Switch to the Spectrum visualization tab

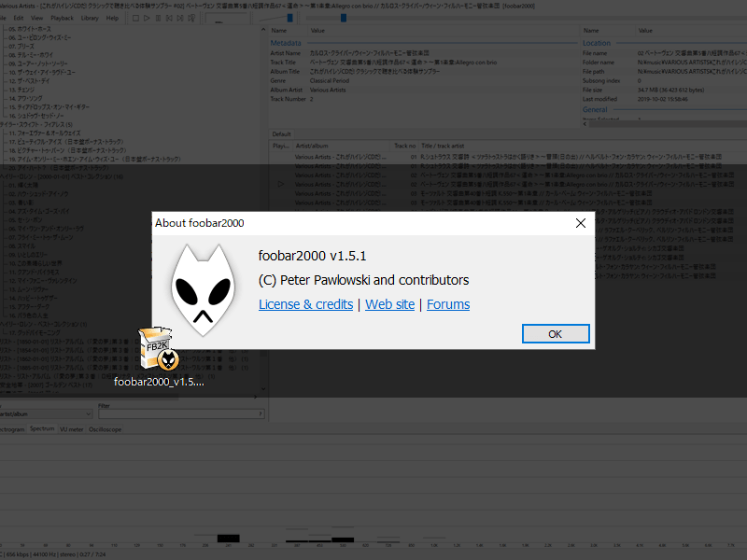(43, 428)
